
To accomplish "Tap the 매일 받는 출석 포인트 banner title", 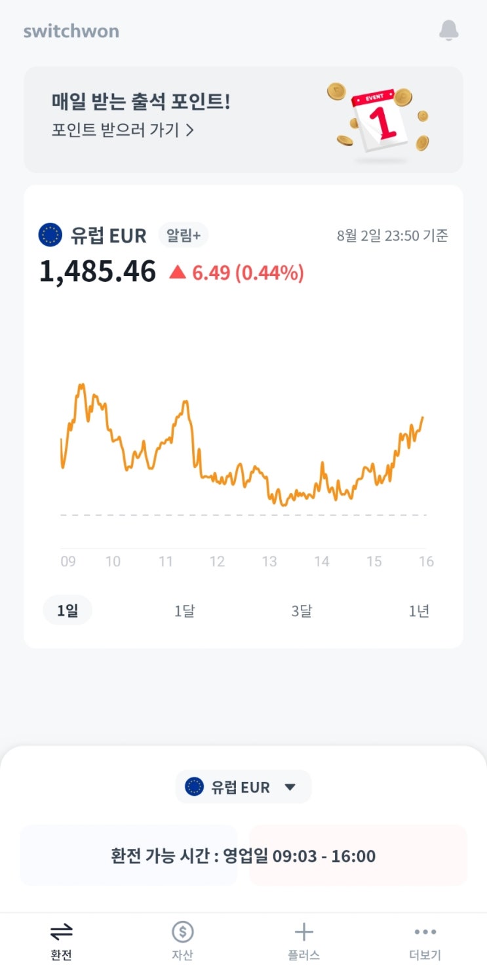I will point(141,102).
